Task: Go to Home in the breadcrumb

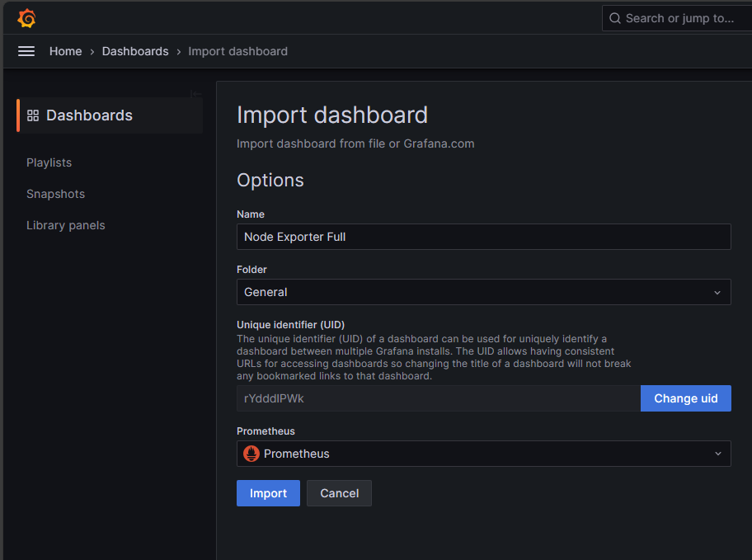Action: [x=66, y=51]
